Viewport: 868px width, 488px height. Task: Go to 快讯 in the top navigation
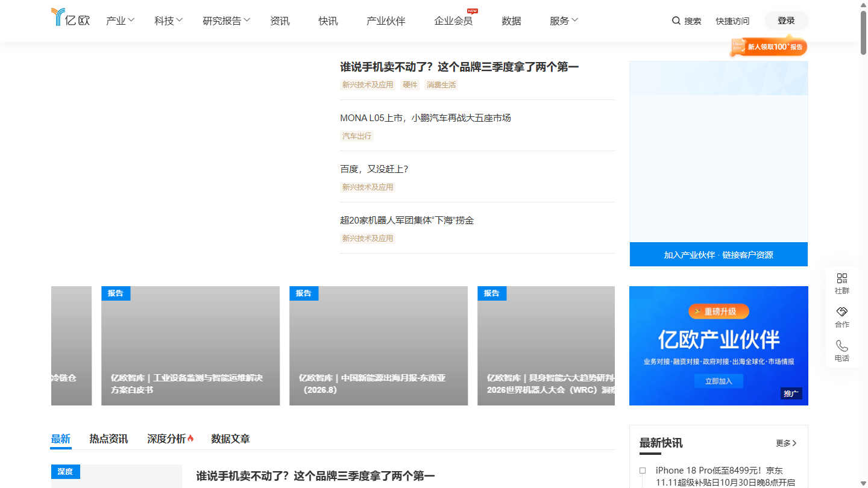[328, 20]
